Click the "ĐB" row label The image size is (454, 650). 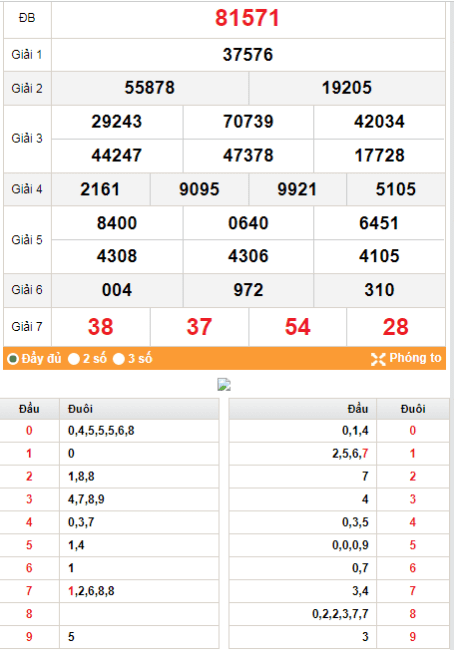click(27, 18)
